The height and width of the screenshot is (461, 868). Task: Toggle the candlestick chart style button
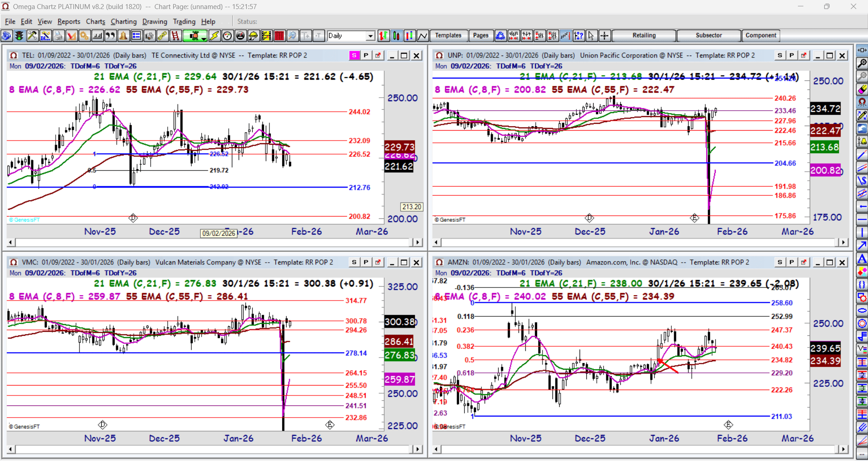[396, 36]
